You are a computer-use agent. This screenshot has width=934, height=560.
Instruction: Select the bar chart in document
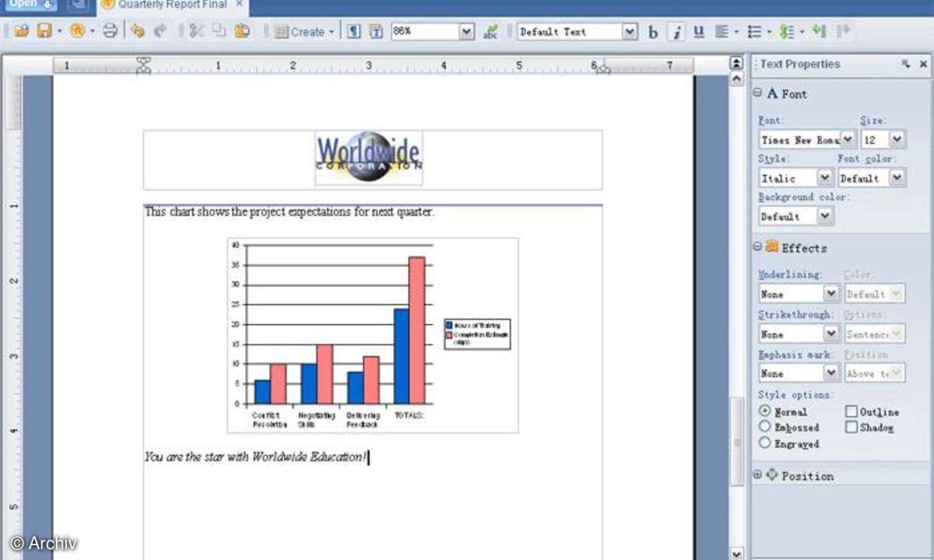coord(373,335)
